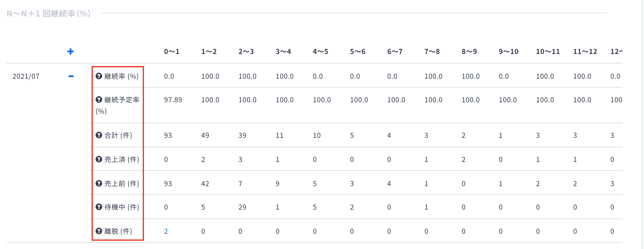The image size is (644, 249).
Task: Open the help tooltip for 売上済 (件)
Action: click(99, 159)
